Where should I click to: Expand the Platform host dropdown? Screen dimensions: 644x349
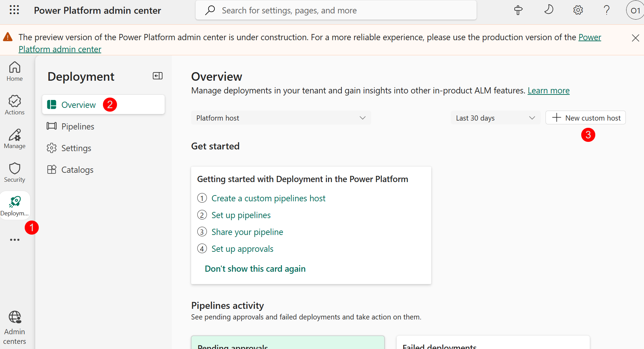(281, 118)
